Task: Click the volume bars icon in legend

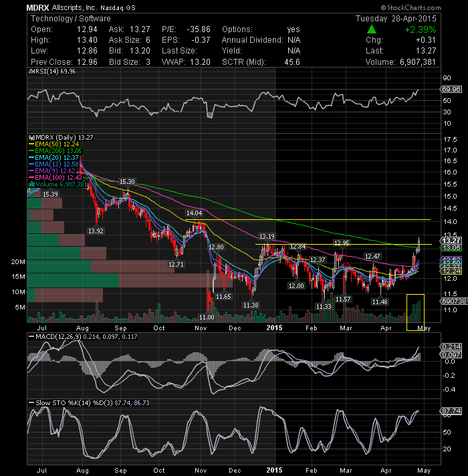Action: click(x=31, y=185)
